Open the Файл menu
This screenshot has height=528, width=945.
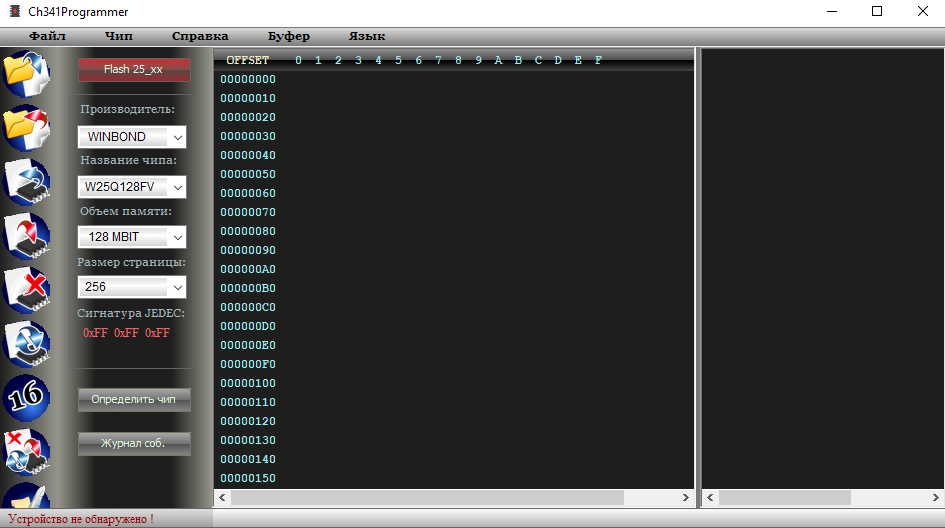pos(47,36)
